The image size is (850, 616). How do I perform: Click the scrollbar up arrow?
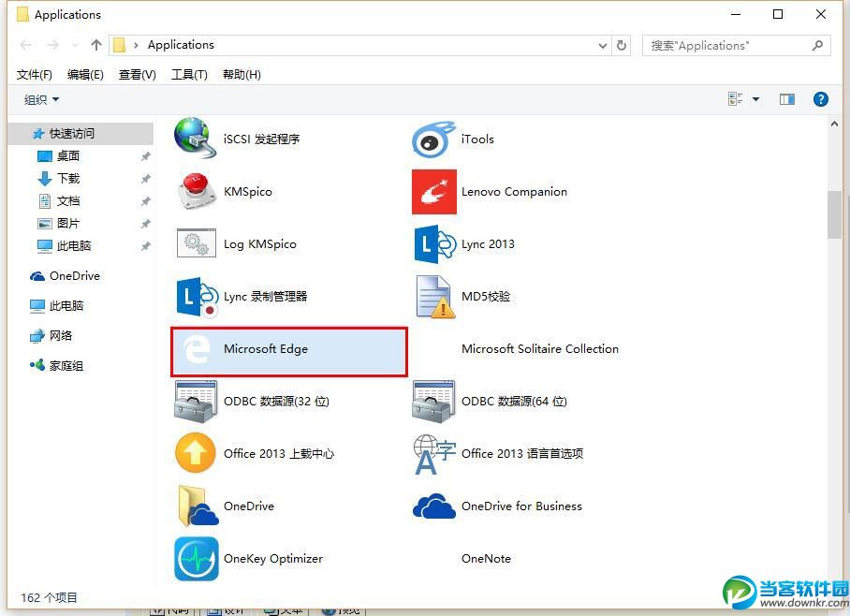834,124
